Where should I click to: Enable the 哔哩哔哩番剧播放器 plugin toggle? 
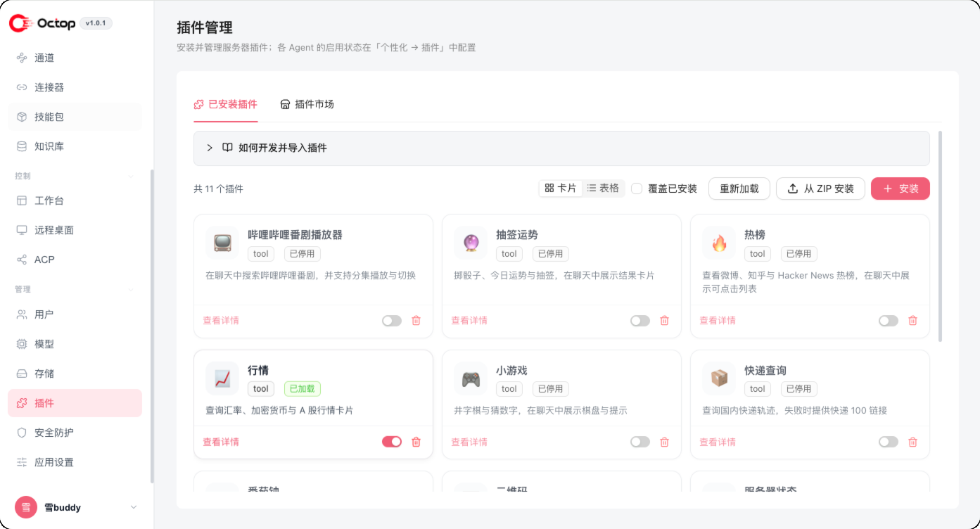pos(392,321)
